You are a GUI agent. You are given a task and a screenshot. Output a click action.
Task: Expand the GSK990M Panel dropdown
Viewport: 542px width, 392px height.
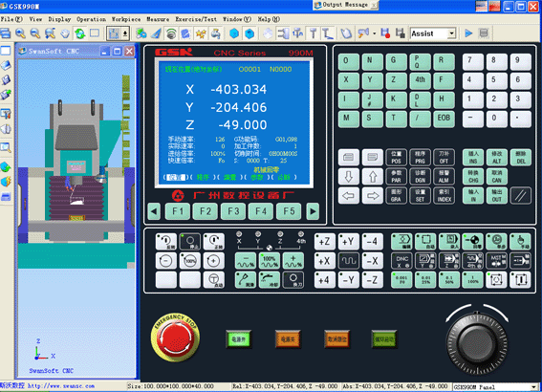pos(534,387)
